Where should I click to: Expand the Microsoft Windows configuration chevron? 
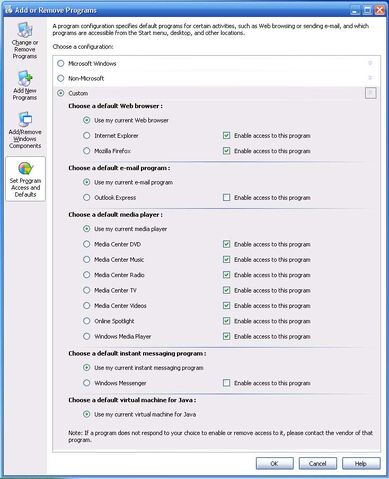click(370, 63)
